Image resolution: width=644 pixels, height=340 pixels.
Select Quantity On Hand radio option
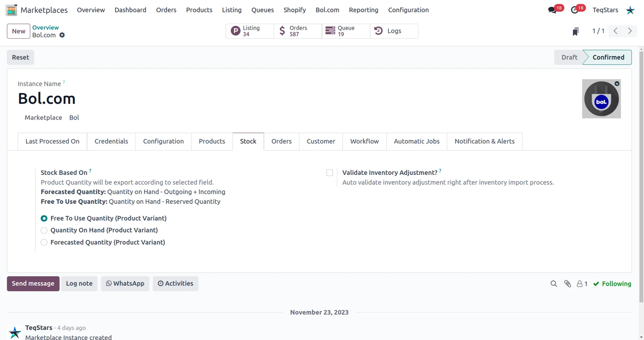tap(44, 230)
